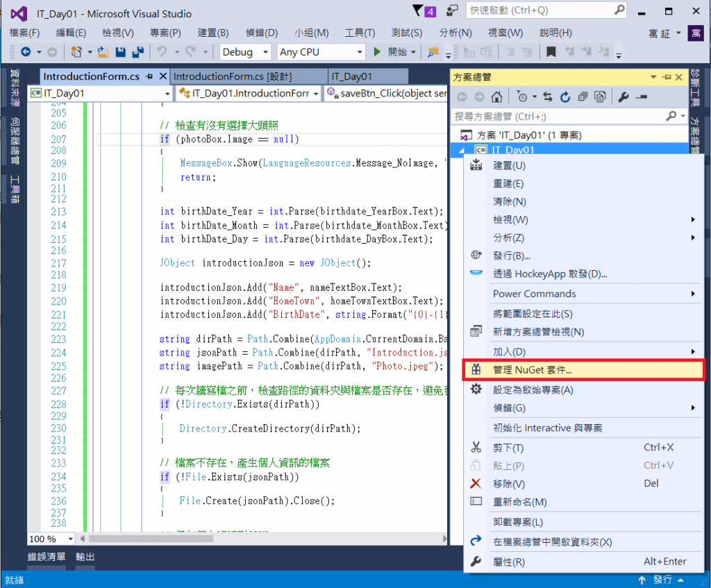Select 移除(V) context menu item
The image size is (711, 588).
pyautogui.click(x=583, y=484)
